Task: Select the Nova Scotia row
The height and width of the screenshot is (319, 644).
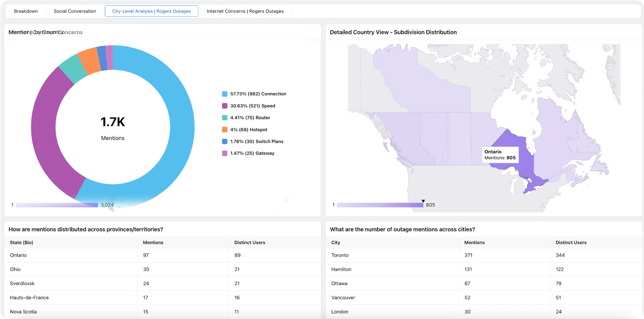Action: point(163,312)
